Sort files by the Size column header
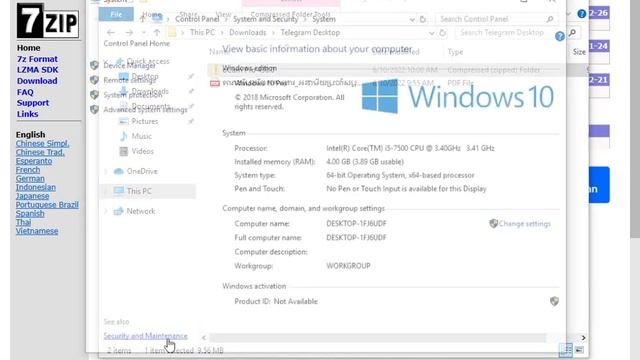 click(x=579, y=52)
